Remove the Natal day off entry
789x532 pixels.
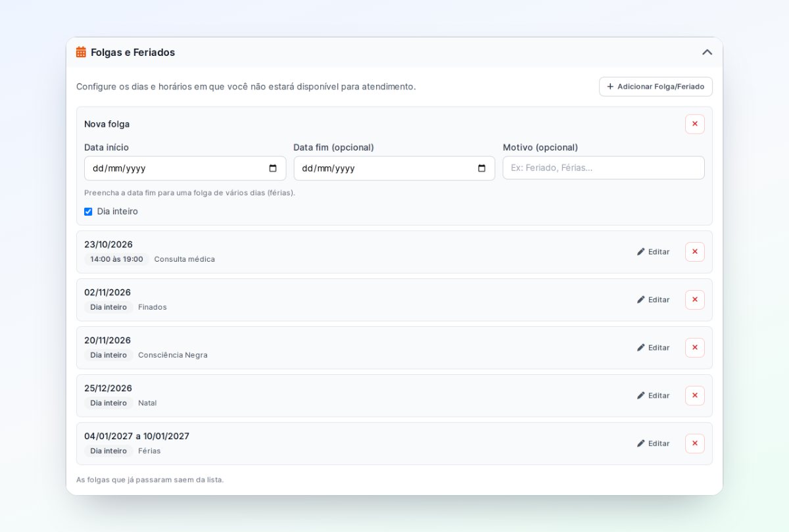pyautogui.click(x=695, y=396)
